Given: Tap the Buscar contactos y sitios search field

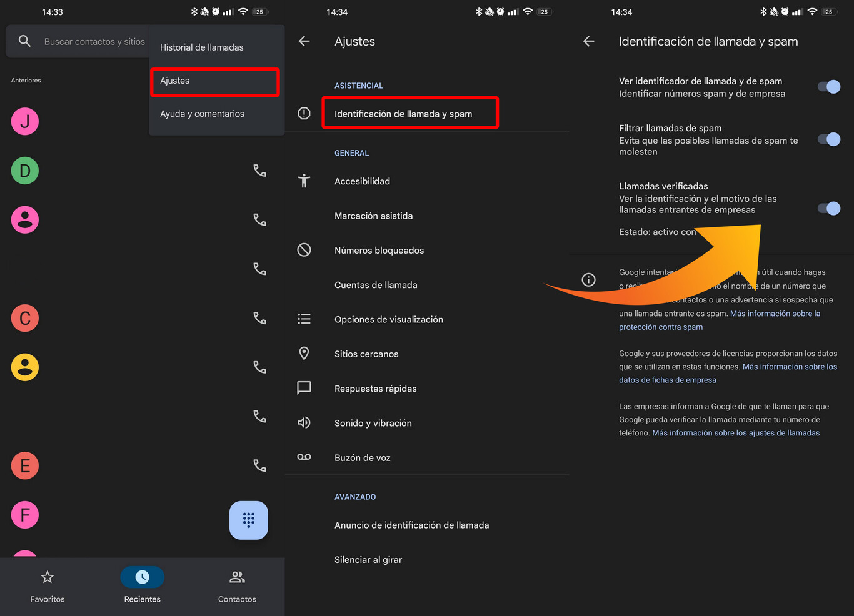Looking at the screenshot, I should click(x=78, y=41).
